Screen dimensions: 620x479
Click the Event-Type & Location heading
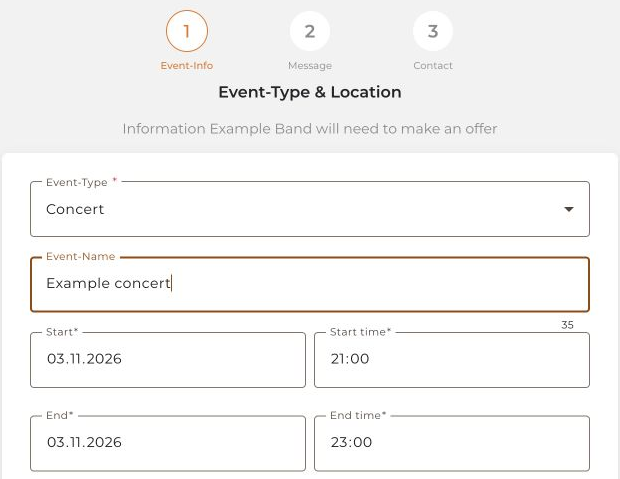pyautogui.click(x=310, y=92)
